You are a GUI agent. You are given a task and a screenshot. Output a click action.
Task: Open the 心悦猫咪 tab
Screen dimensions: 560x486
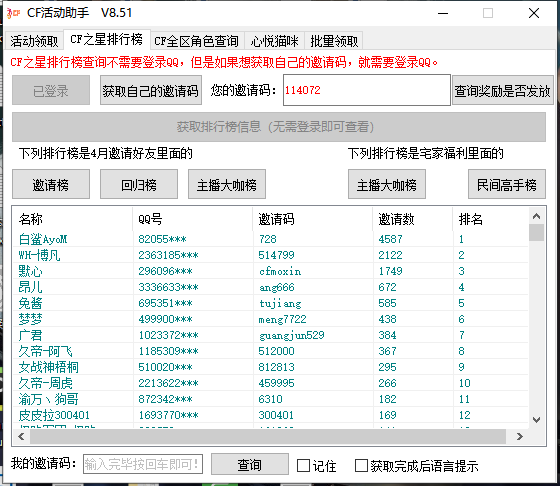pos(274,41)
